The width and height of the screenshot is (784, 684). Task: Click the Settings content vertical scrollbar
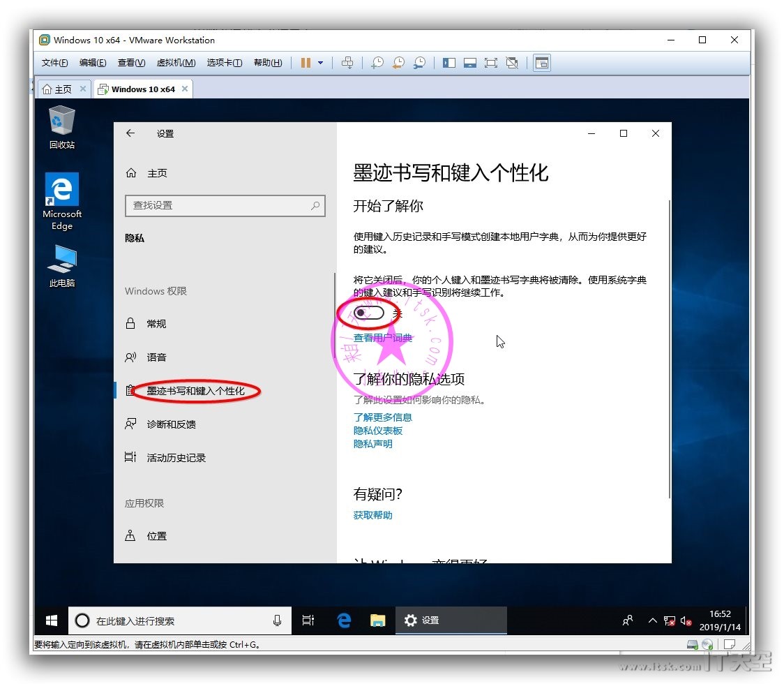(669, 349)
